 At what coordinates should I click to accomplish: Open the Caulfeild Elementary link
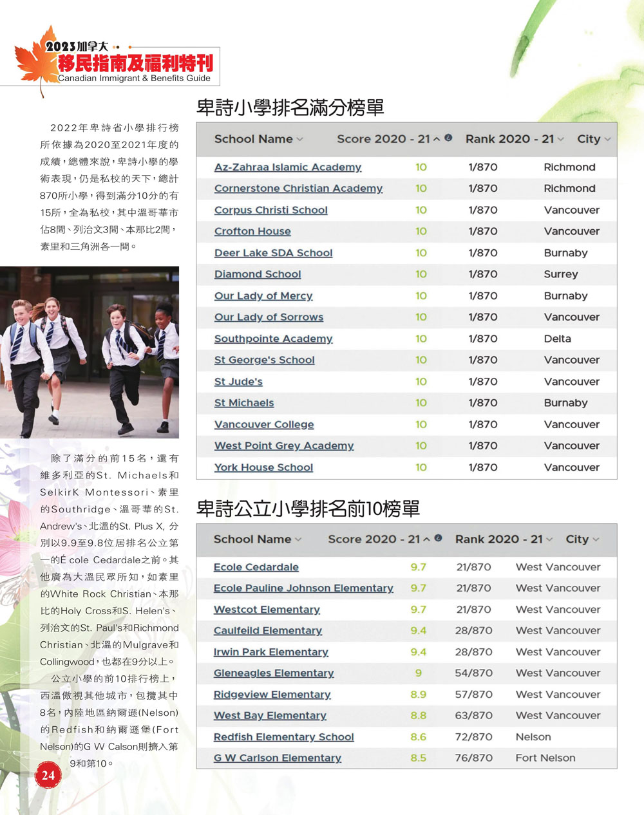pyautogui.click(x=268, y=630)
